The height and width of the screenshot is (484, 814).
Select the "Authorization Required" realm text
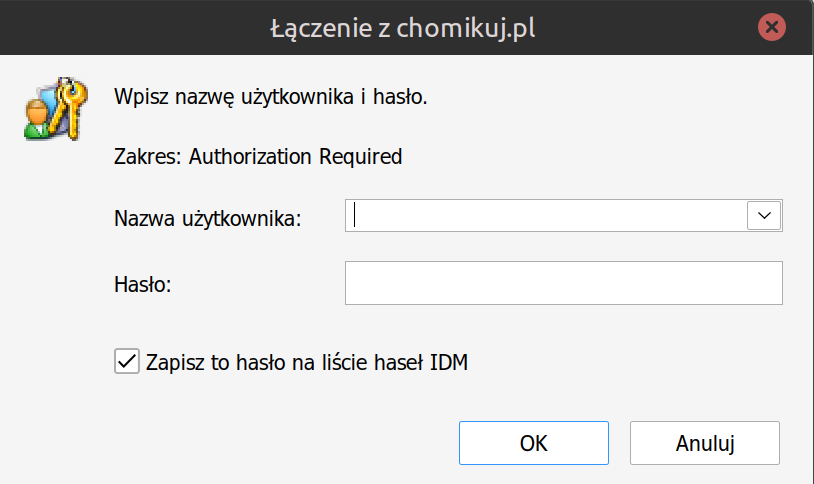tap(295, 156)
